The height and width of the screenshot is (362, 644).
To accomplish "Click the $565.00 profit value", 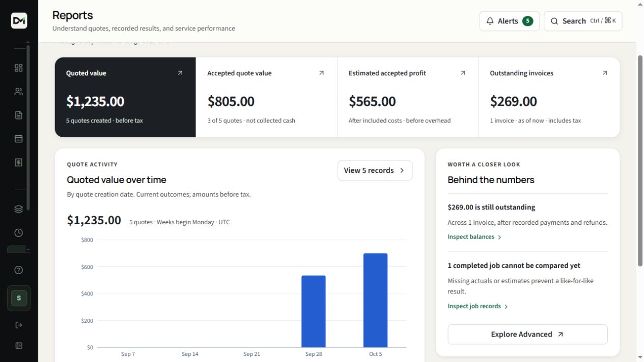I will tap(372, 101).
